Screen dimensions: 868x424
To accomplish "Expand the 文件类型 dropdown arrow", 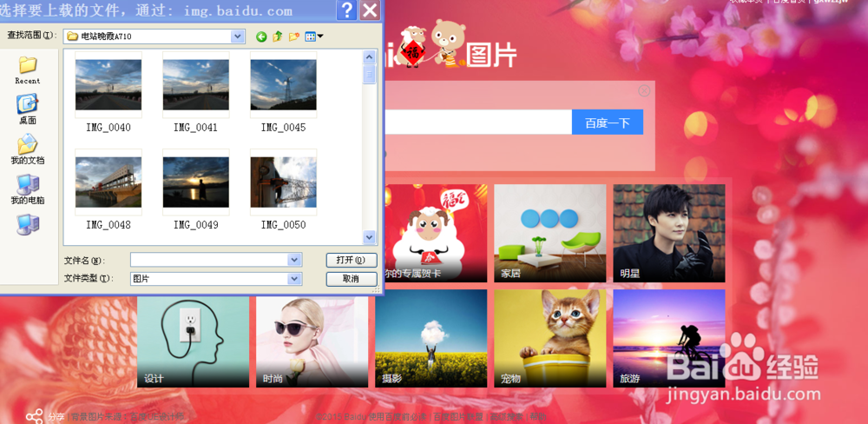I will [295, 279].
